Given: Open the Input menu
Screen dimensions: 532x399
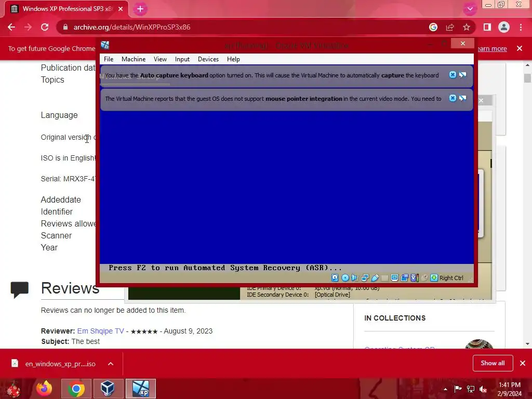Looking at the screenshot, I should pos(182,59).
